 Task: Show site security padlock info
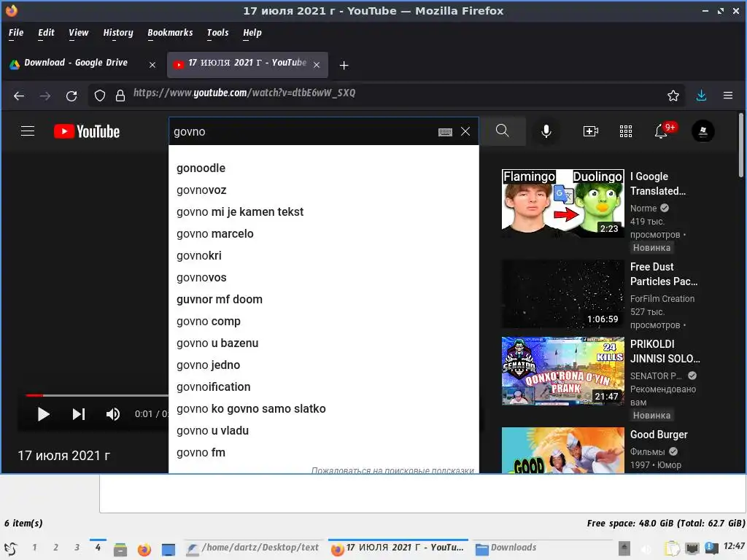coord(120,96)
